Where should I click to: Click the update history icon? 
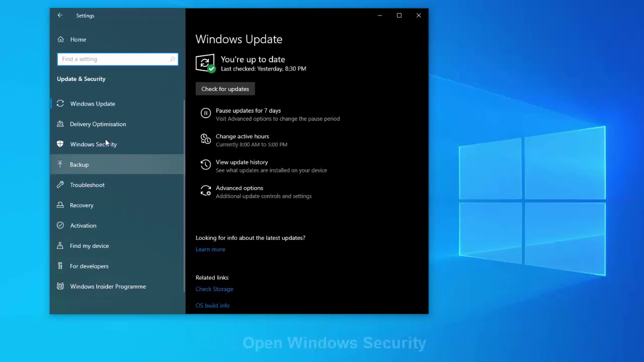pos(205,165)
